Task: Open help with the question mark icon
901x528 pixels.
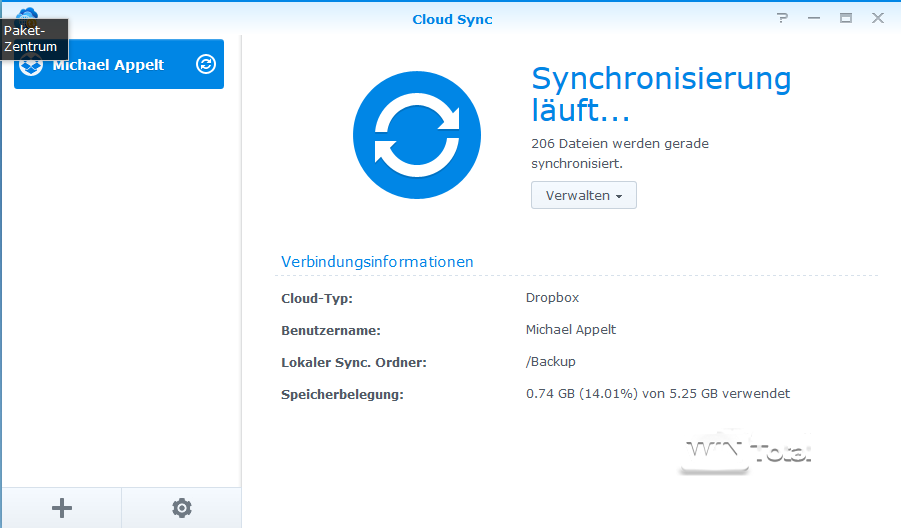Action: click(x=783, y=18)
